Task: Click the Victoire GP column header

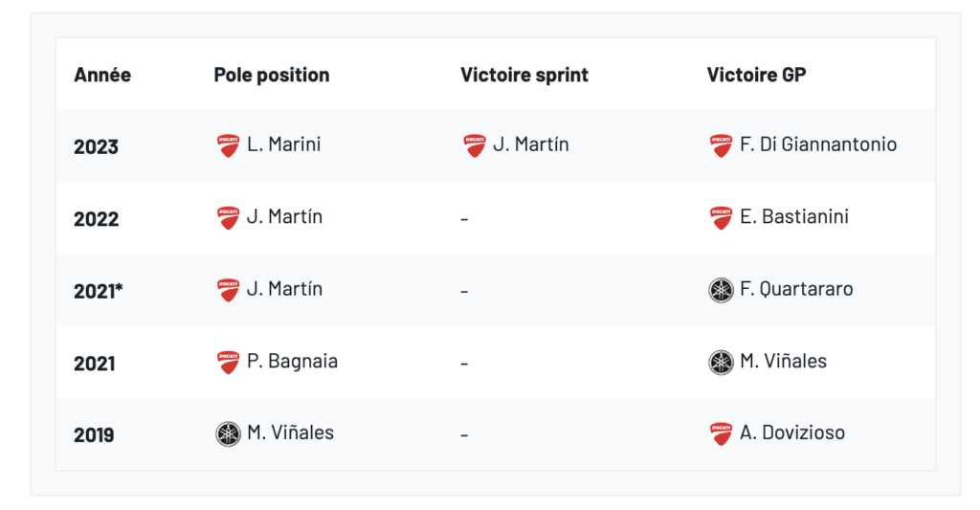Action: [756, 75]
